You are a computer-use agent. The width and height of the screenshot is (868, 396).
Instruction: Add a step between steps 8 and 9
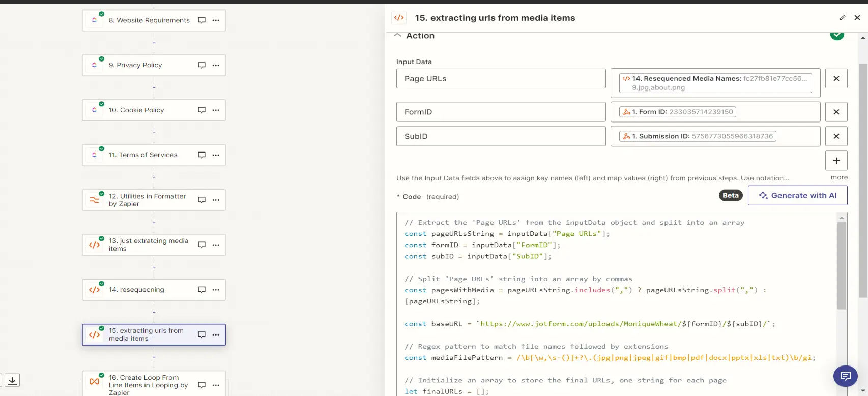(154, 43)
